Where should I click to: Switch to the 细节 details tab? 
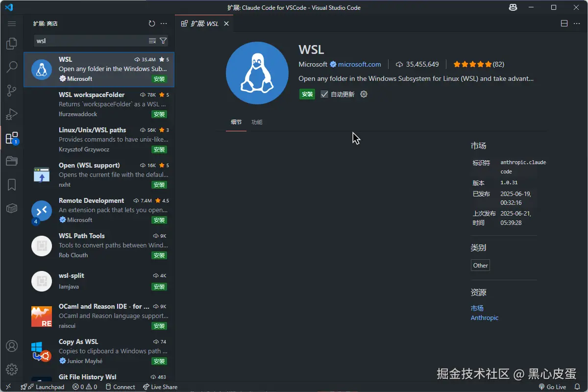(x=236, y=122)
